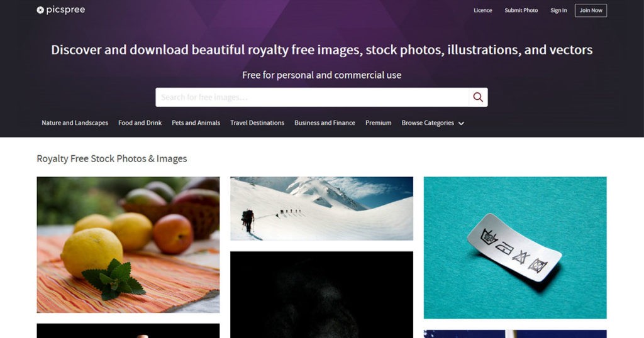Image resolution: width=644 pixels, height=338 pixels.
Task: Open the snowy mountain climbers photo
Action: 321,209
